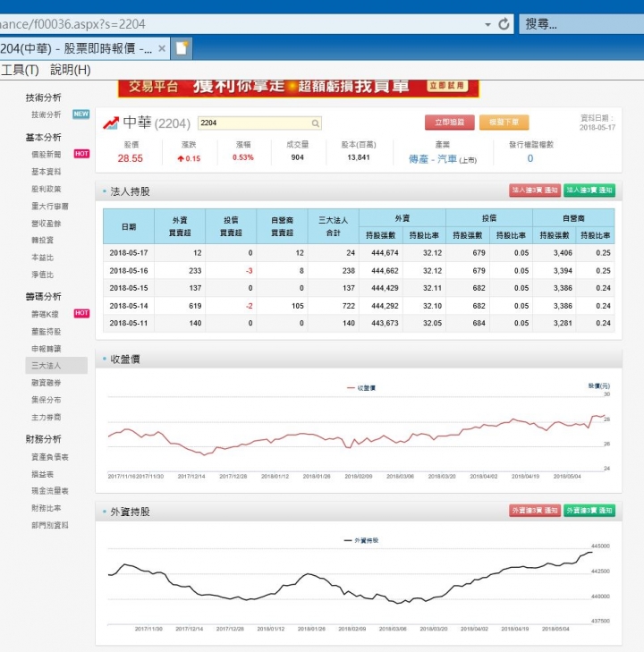
Task: Click the 股本 value 13,841
Action: pyautogui.click(x=359, y=157)
